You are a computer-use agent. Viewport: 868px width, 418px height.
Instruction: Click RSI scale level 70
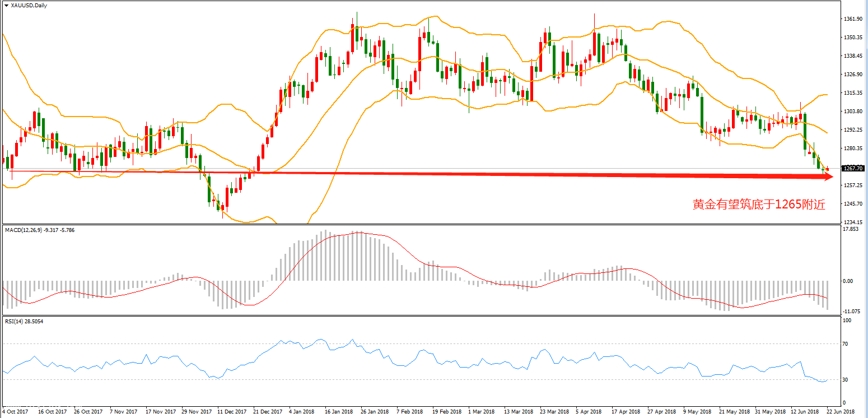846,343
